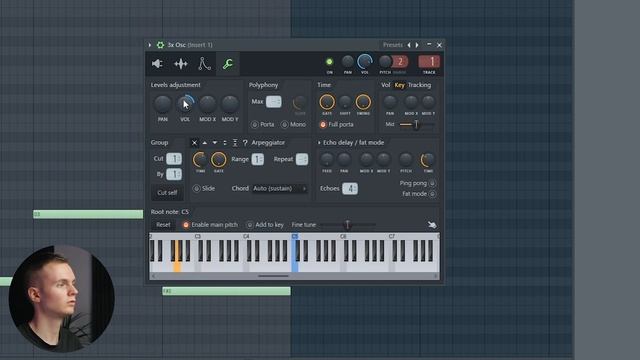Click the Levels adjustment MOD X knob
This screenshot has width=640, height=360.
point(207,104)
